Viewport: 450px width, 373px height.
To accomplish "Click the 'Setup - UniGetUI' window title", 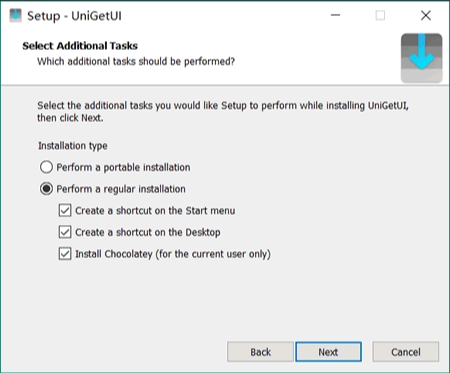I will coord(74,16).
